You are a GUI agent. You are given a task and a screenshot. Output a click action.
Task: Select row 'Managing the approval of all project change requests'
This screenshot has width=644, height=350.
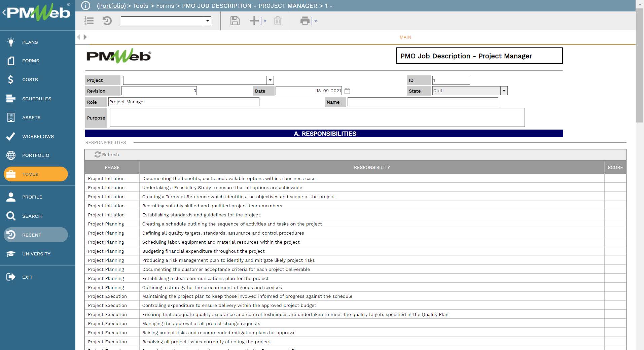pyautogui.click(x=355, y=323)
